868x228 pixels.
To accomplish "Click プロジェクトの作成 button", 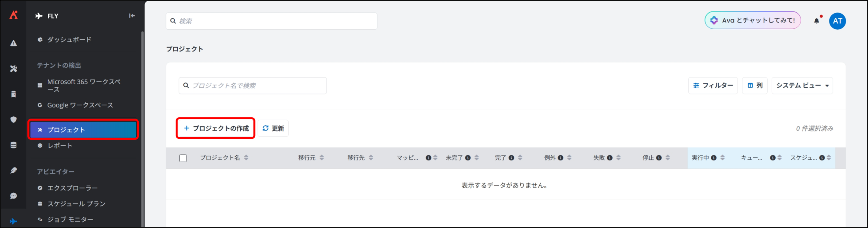I will (216, 128).
